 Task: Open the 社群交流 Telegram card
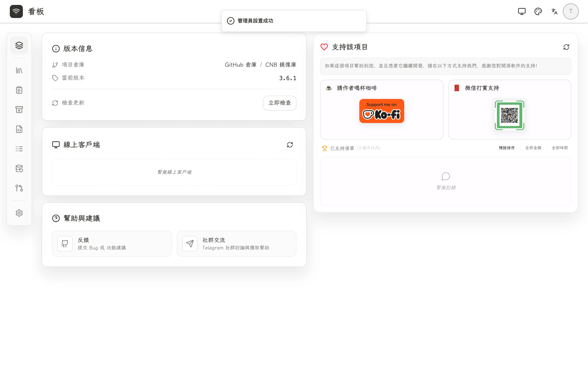[237, 244]
